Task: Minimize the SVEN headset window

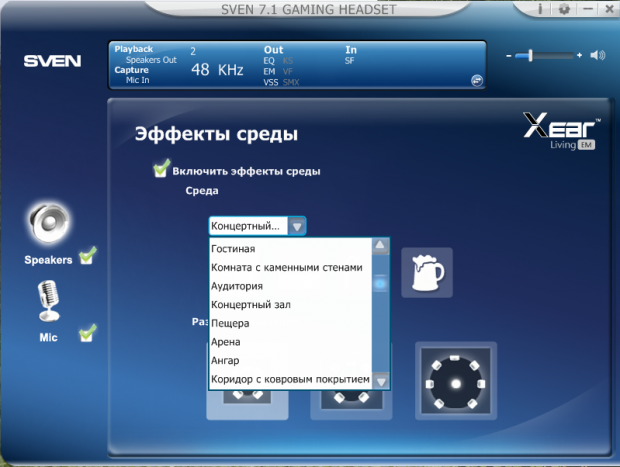Action: click(588, 9)
